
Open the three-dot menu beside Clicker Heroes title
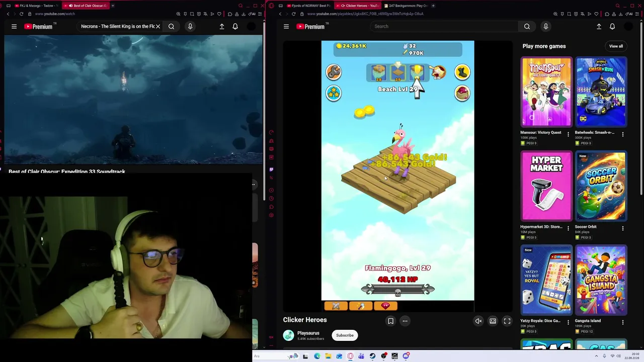tap(405, 321)
